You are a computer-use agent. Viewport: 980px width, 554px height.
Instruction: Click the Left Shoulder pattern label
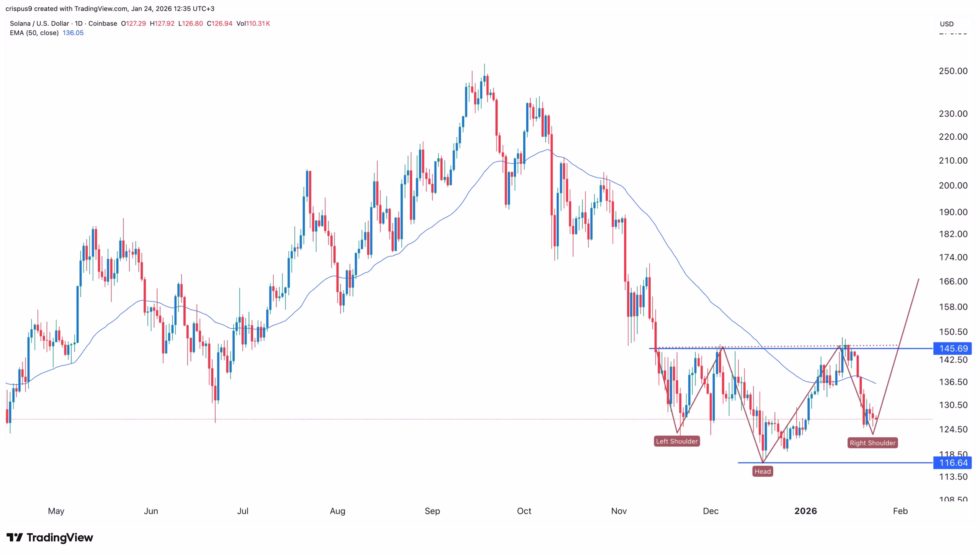pyautogui.click(x=676, y=441)
